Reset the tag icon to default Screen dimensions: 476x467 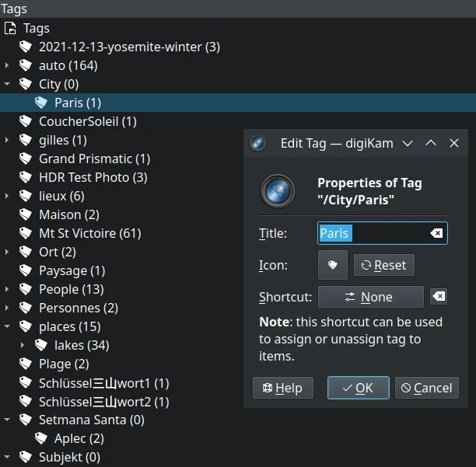point(383,265)
